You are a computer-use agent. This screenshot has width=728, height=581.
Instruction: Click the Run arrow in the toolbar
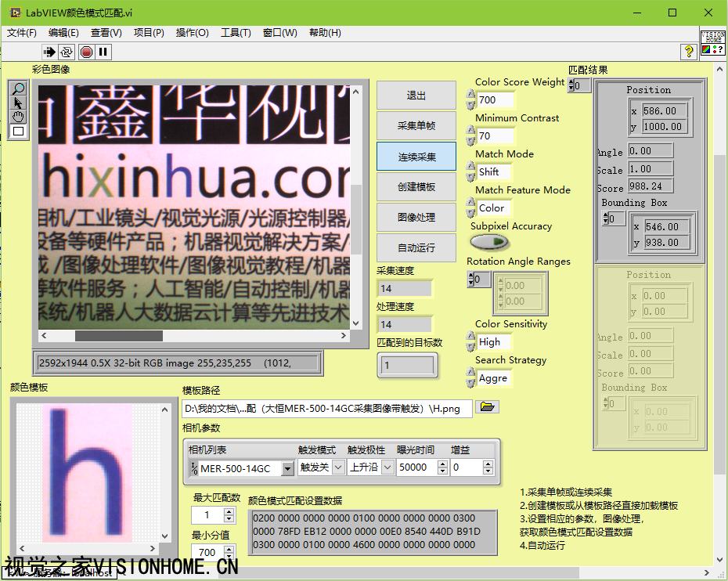49,52
